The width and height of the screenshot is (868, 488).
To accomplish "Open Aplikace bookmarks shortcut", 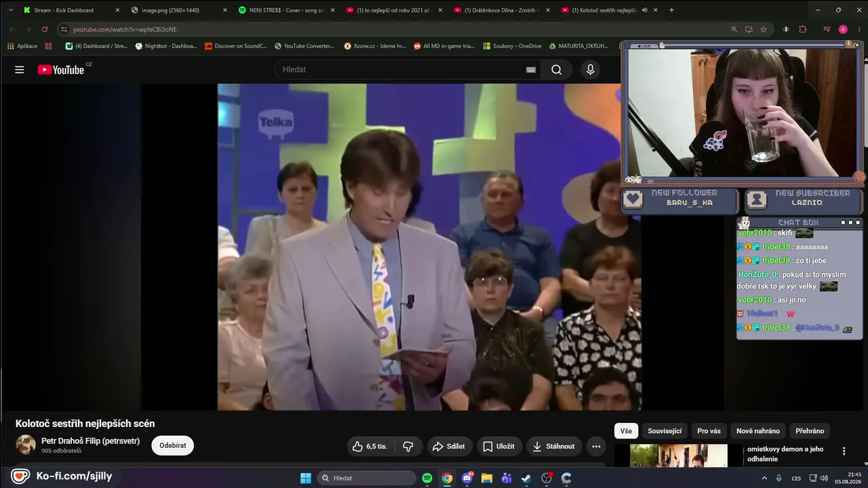I will (22, 46).
